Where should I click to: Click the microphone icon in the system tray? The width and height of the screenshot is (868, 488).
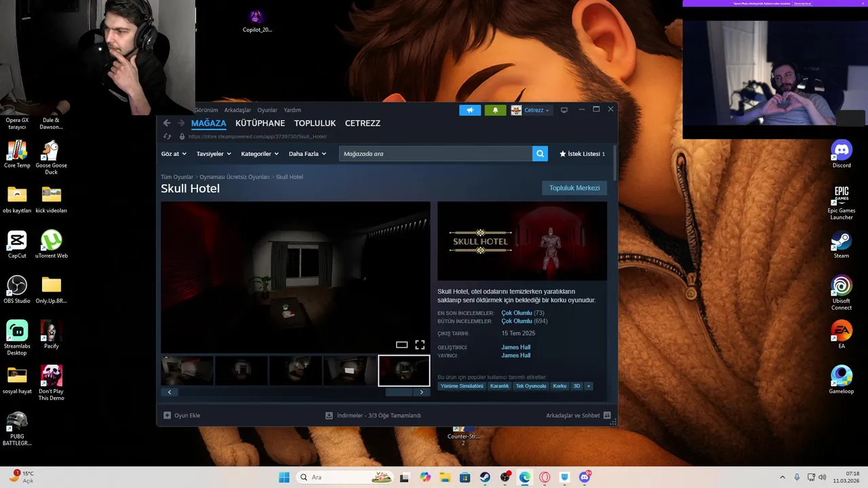(x=797, y=477)
